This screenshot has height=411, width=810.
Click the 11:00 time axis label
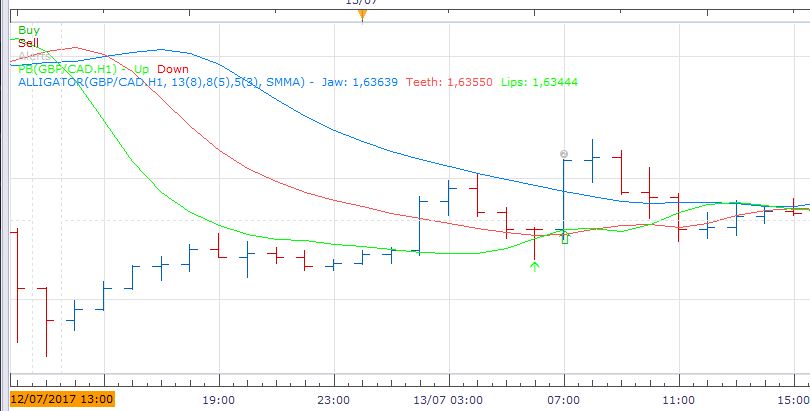point(678,400)
